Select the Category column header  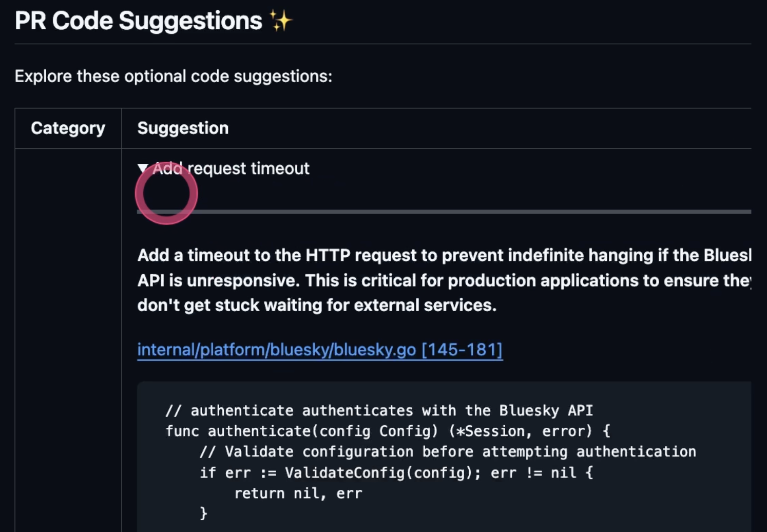68,128
